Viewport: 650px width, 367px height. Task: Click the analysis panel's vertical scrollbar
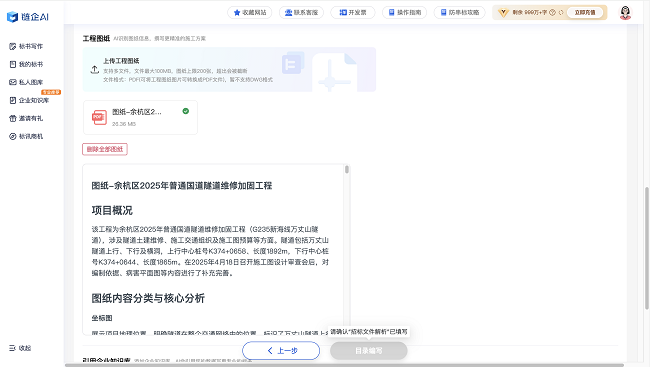coord(347,170)
